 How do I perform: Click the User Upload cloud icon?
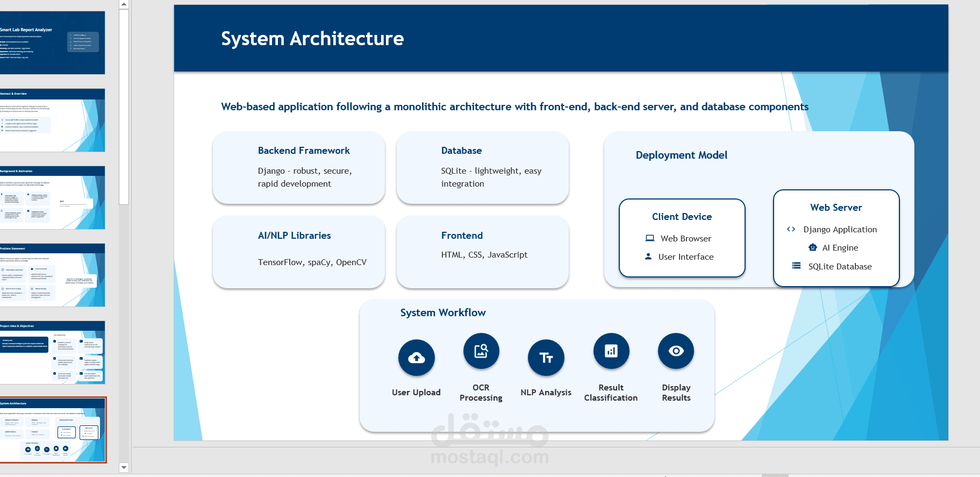coord(417,358)
